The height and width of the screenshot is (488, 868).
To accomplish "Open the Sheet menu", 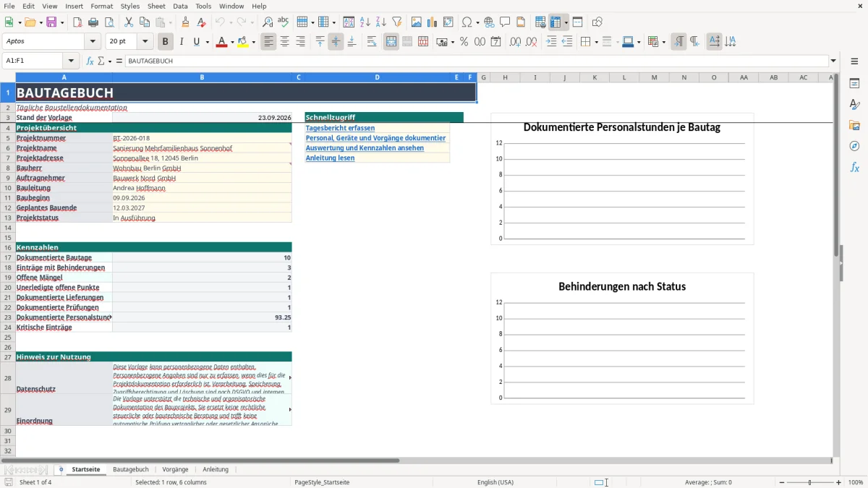I will 156,6.
